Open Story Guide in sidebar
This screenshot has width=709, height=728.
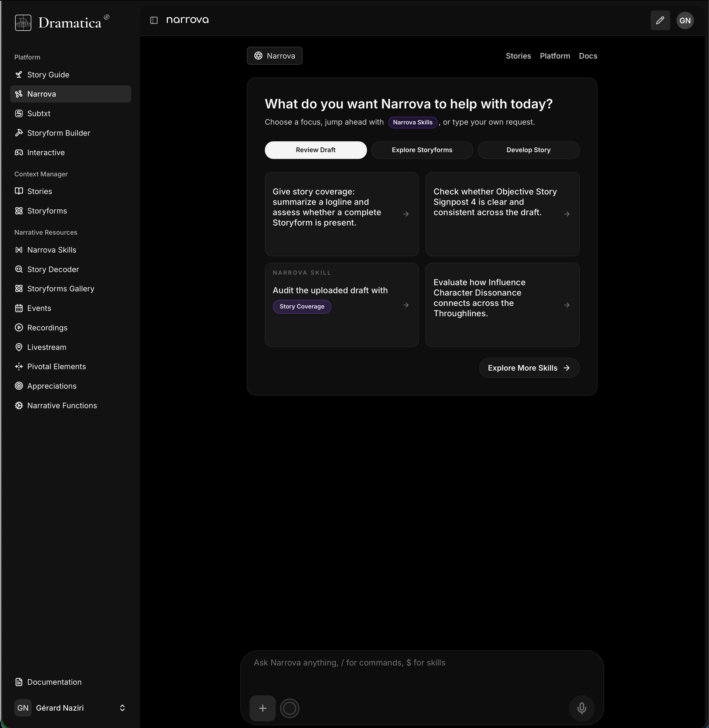(x=48, y=75)
